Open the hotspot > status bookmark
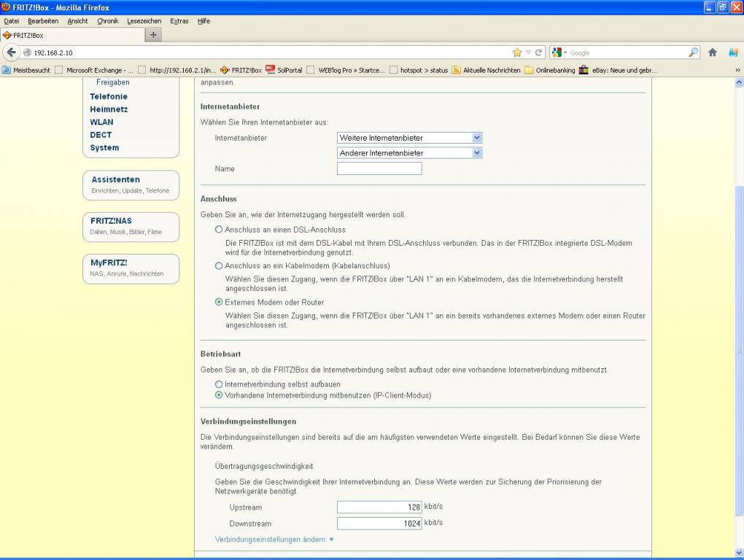 [x=419, y=70]
